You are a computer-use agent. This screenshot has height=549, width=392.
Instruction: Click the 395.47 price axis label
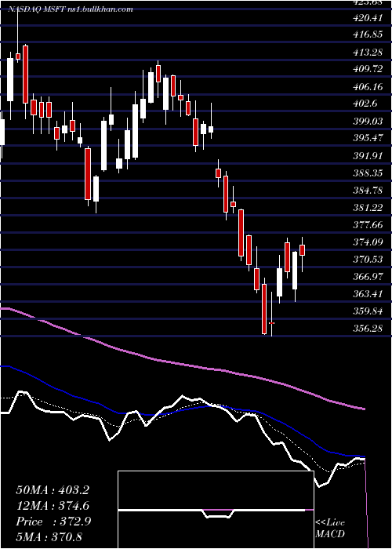coord(367,138)
